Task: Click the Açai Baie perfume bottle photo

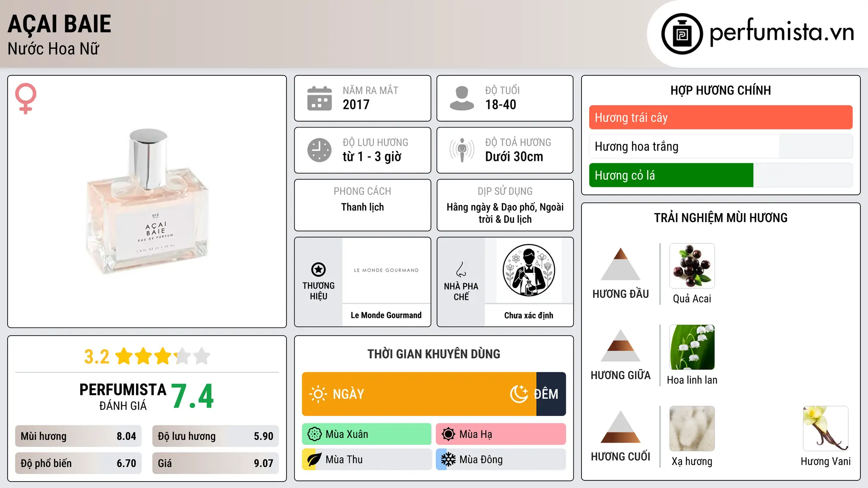Action: point(147,201)
